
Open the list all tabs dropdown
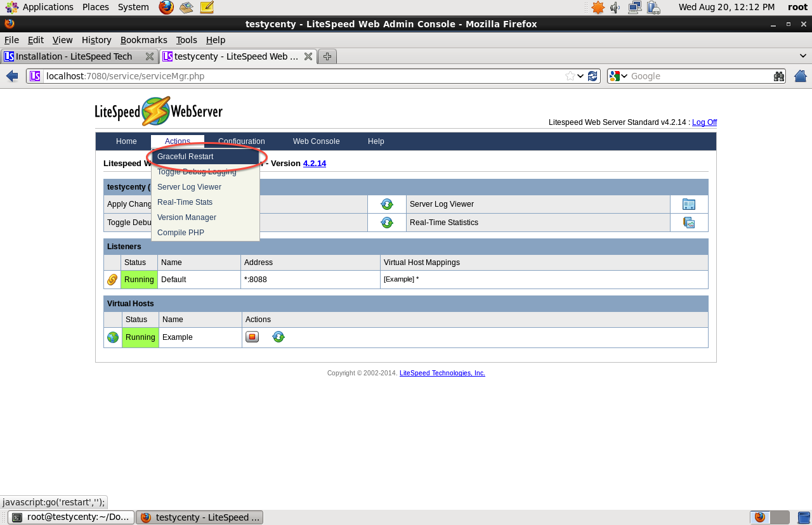tap(802, 56)
